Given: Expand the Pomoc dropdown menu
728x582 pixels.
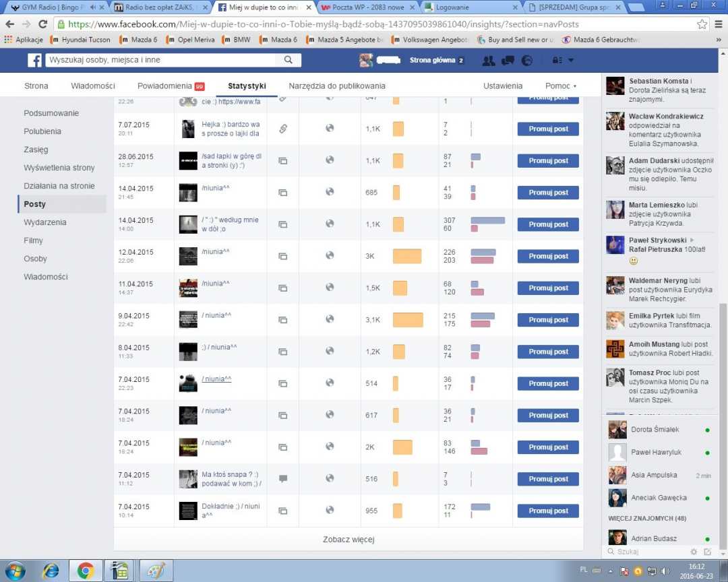Looking at the screenshot, I should pos(561,86).
